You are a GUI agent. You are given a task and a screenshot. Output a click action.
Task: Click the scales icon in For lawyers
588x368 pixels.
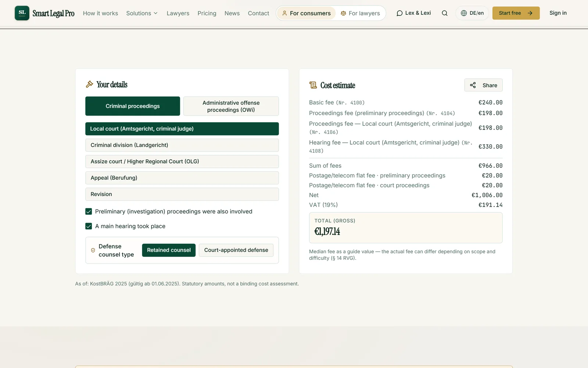(343, 13)
